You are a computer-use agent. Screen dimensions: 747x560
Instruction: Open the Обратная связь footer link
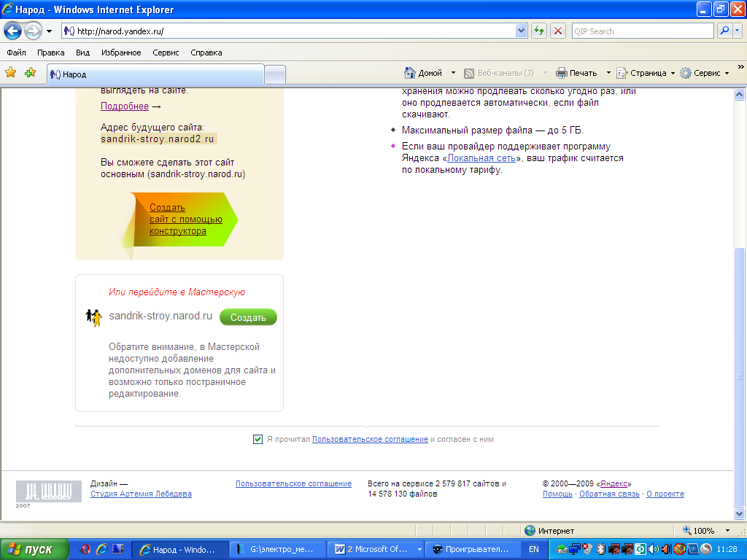(609, 494)
